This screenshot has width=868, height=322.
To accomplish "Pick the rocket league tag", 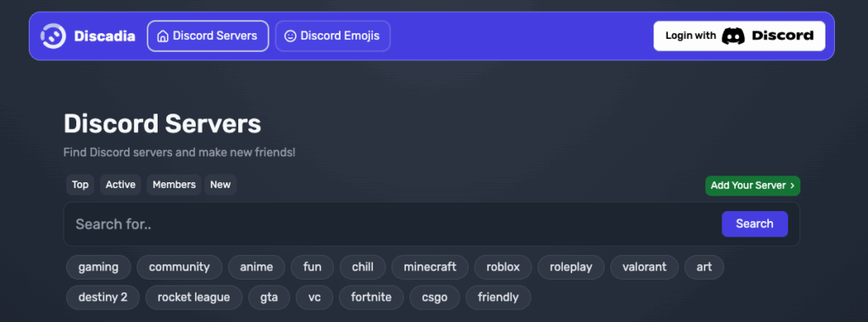I will 194,297.
